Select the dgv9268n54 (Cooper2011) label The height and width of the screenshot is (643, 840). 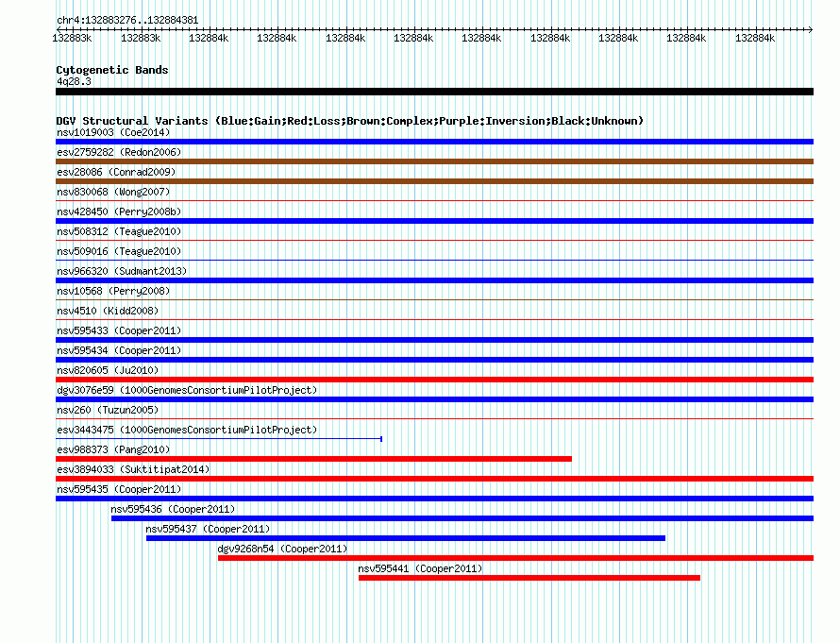(282, 549)
